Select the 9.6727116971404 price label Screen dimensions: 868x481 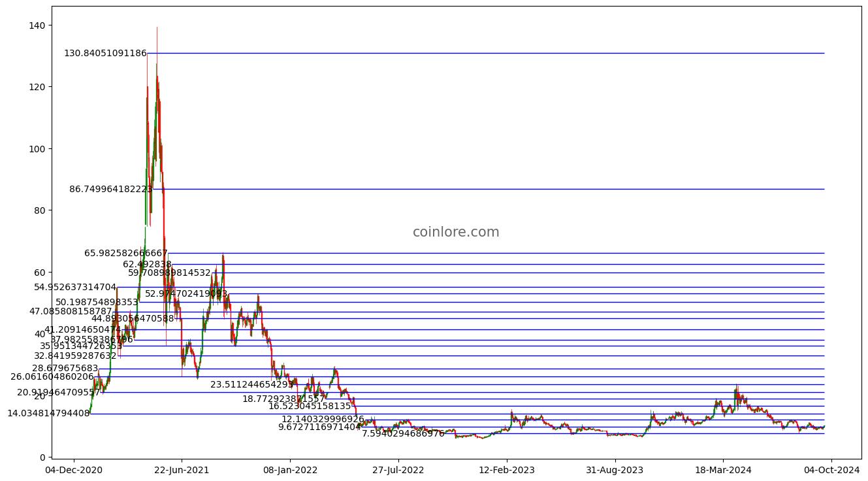[319, 427]
